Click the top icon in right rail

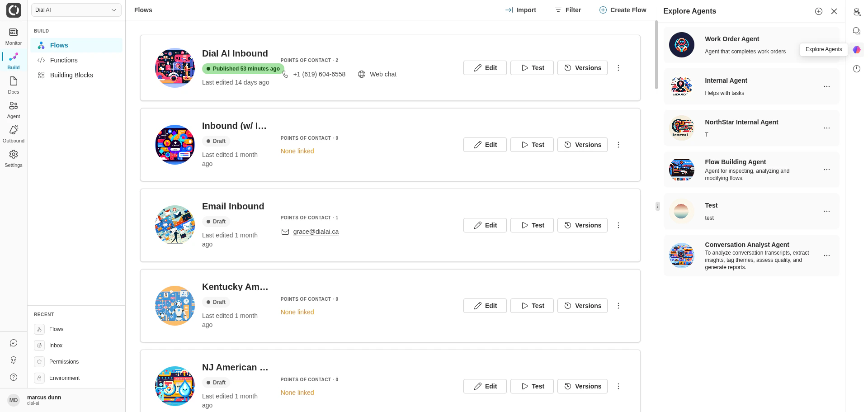[x=857, y=12]
